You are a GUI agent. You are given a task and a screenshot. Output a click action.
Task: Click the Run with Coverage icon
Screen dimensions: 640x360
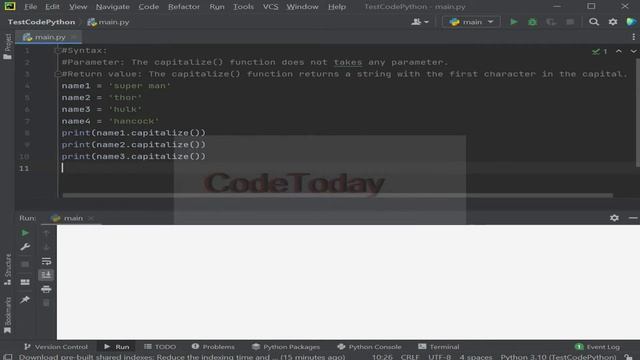(551, 22)
